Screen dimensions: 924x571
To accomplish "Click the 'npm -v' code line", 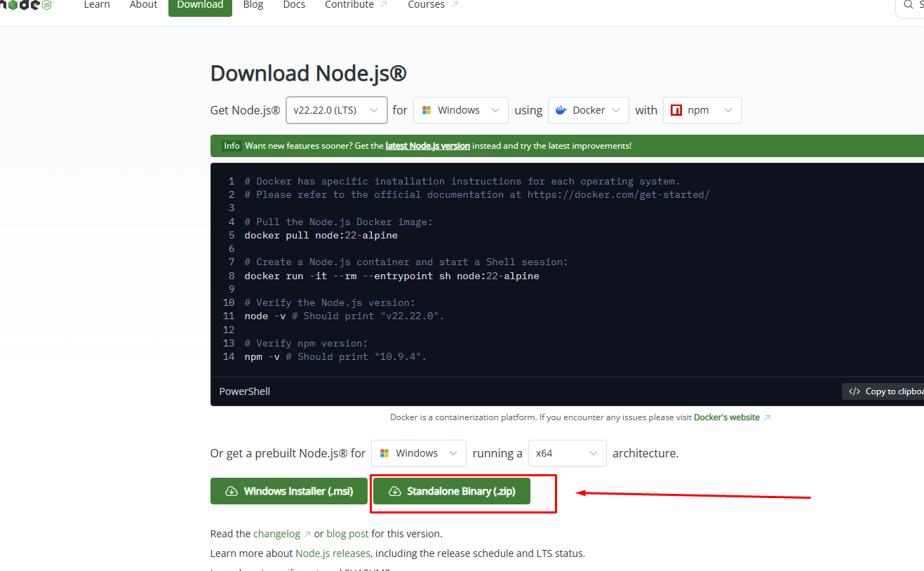I will pos(335,356).
